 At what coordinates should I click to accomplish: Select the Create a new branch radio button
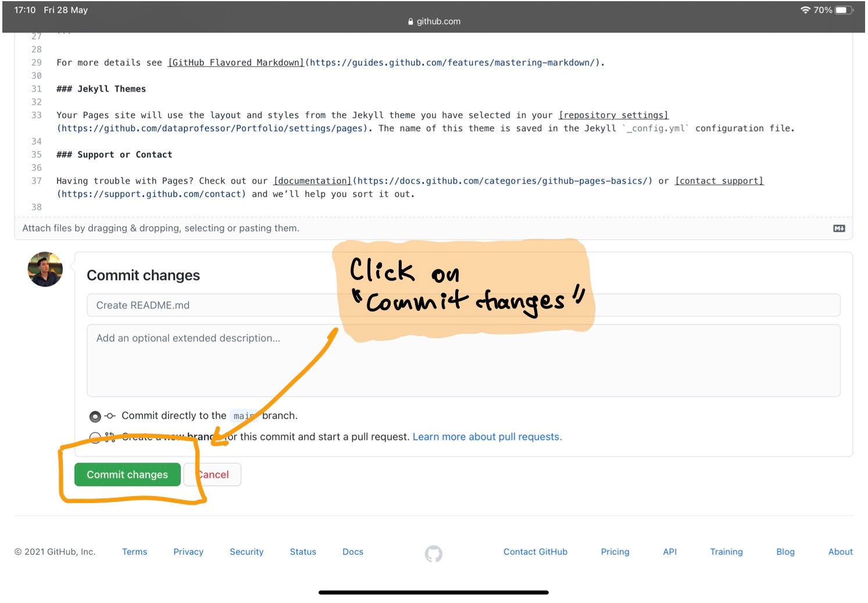[95, 437]
